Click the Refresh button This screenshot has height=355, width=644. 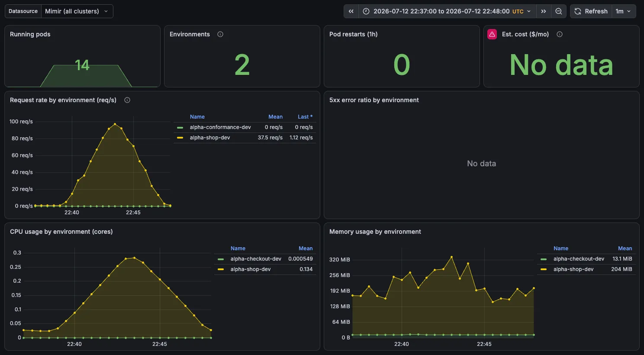[591, 11]
